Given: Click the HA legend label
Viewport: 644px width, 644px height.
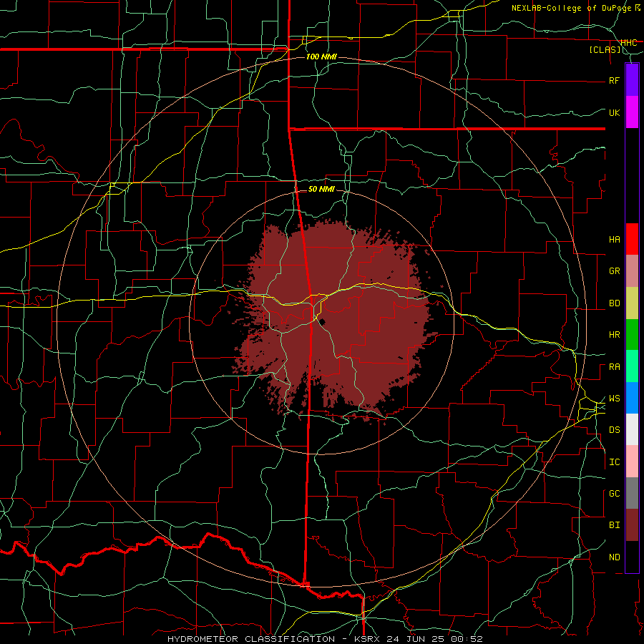Looking at the screenshot, I should (x=614, y=240).
